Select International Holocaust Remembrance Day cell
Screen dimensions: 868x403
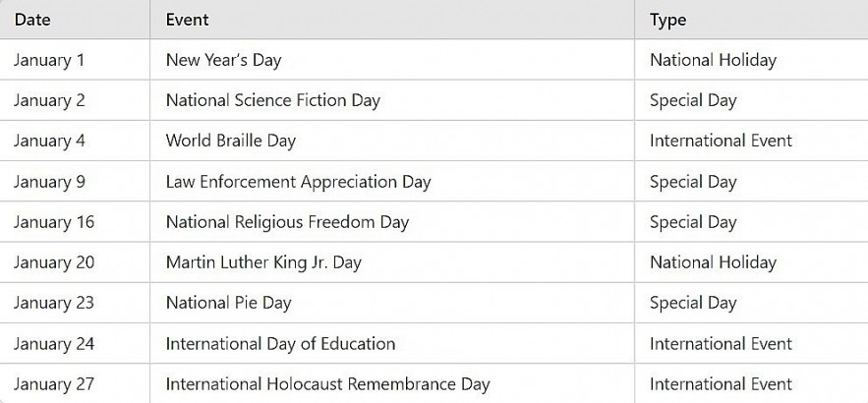(x=327, y=384)
